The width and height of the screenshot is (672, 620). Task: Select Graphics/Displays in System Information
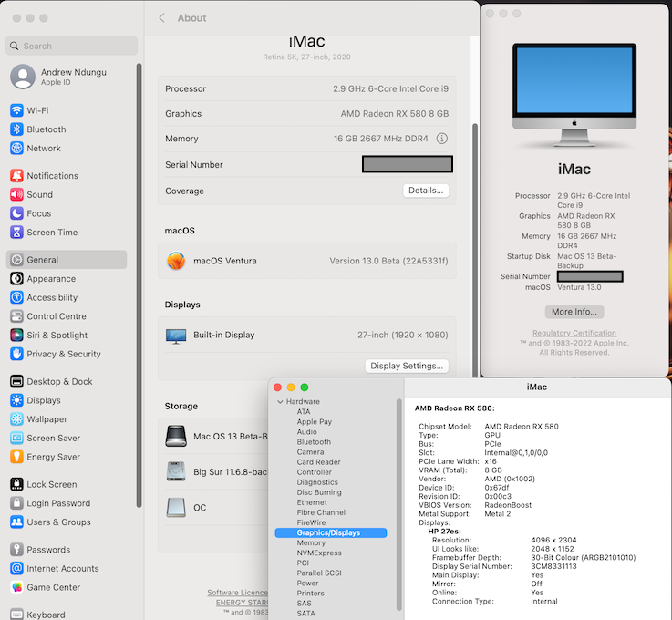[331, 532]
